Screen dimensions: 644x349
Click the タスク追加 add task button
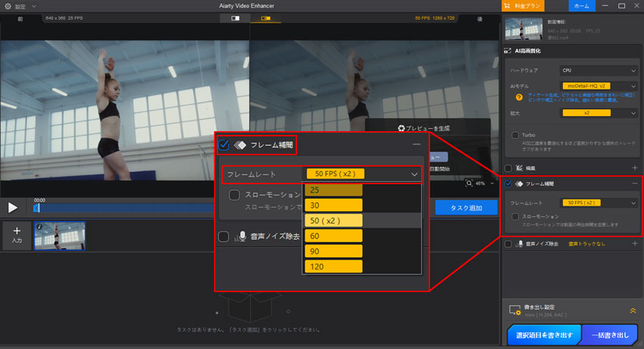pos(467,208)
